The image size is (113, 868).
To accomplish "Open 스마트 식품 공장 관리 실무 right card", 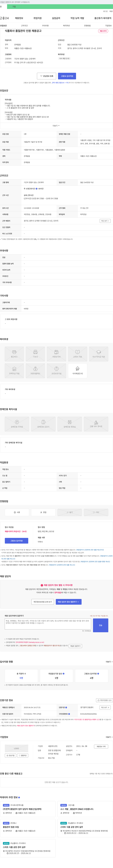I will point(72,827).
